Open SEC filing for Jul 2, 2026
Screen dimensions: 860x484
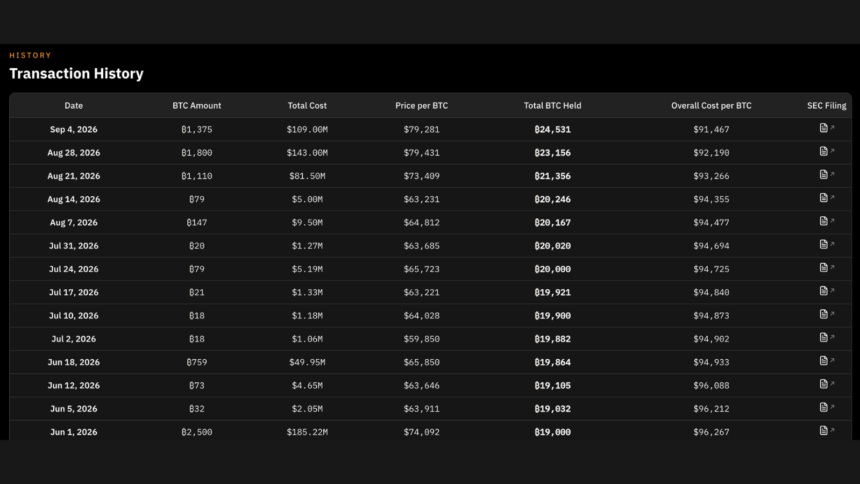point(827,337)
